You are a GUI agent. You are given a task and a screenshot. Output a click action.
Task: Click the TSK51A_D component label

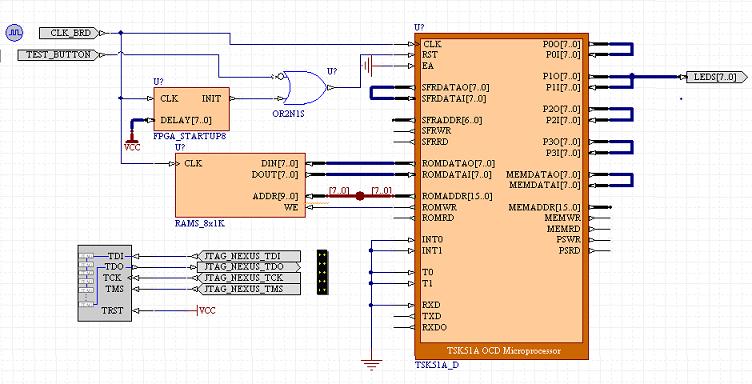pos(436,365)
